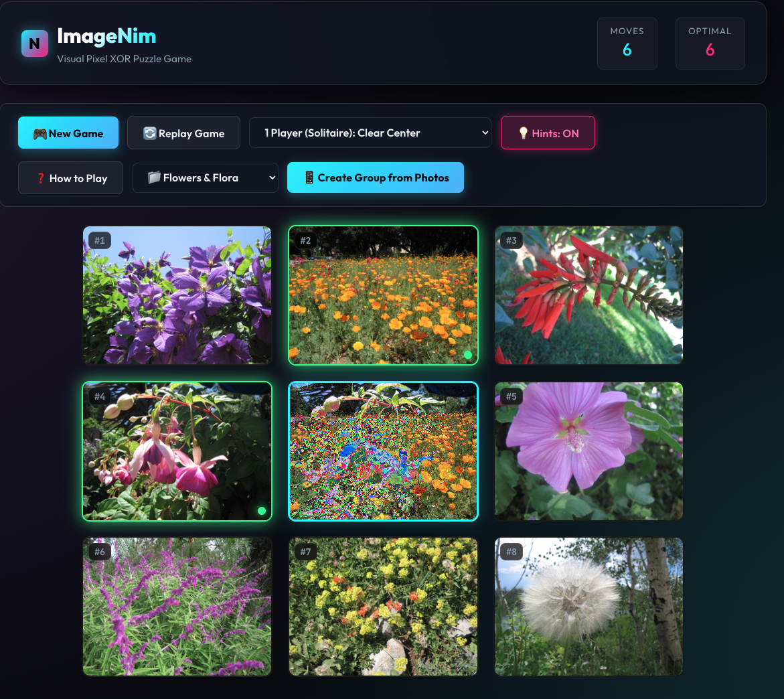Click the phone icon on Create Group
The height and width of the screenshot is (699, 784).
pos(309,177)
